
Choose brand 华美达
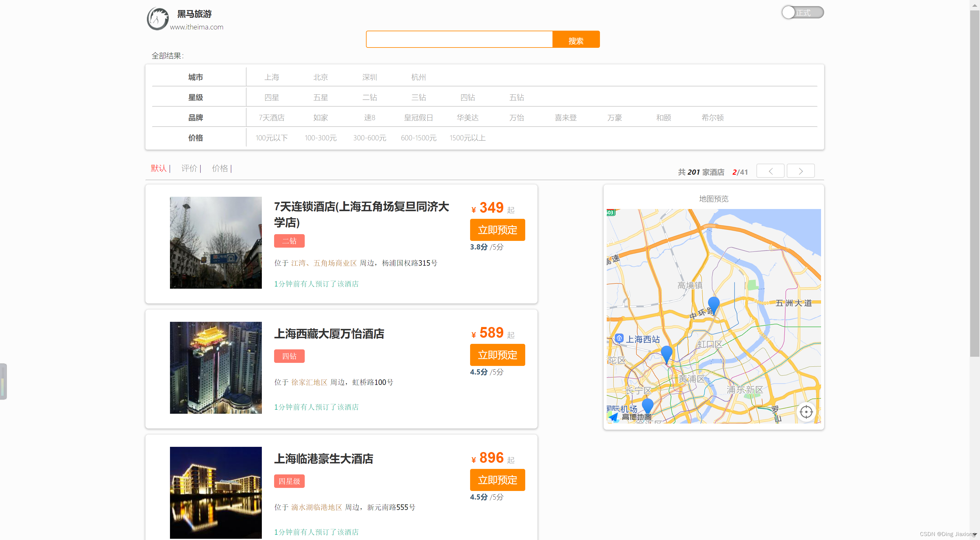point(468,118)
